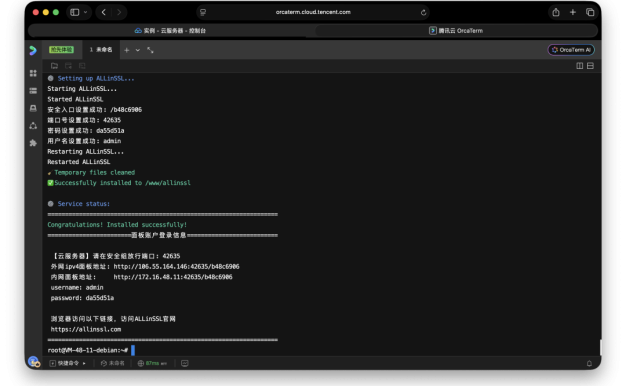
Task: Click the line '用户名设置成功: admin'
Action: tap(84, 141)
